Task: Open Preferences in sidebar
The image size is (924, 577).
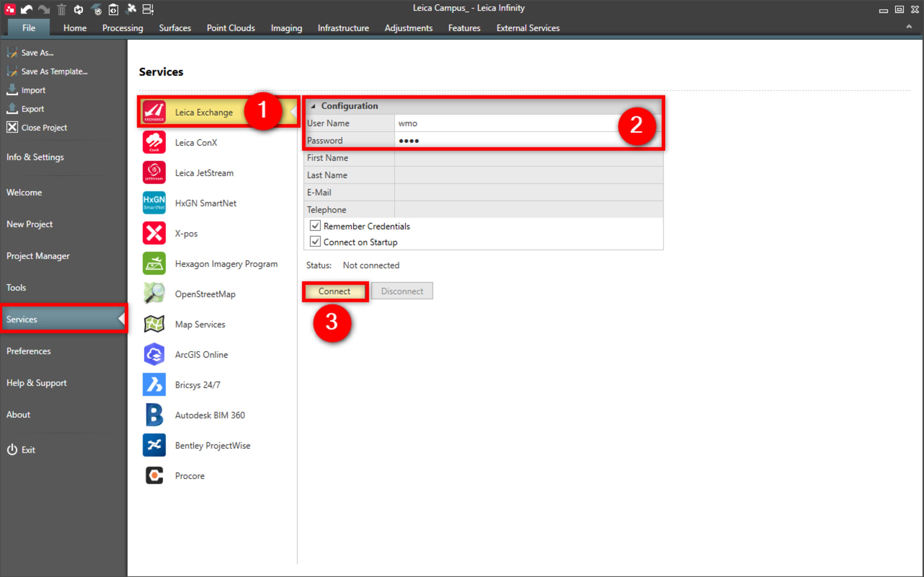Action: coord(28,351)
